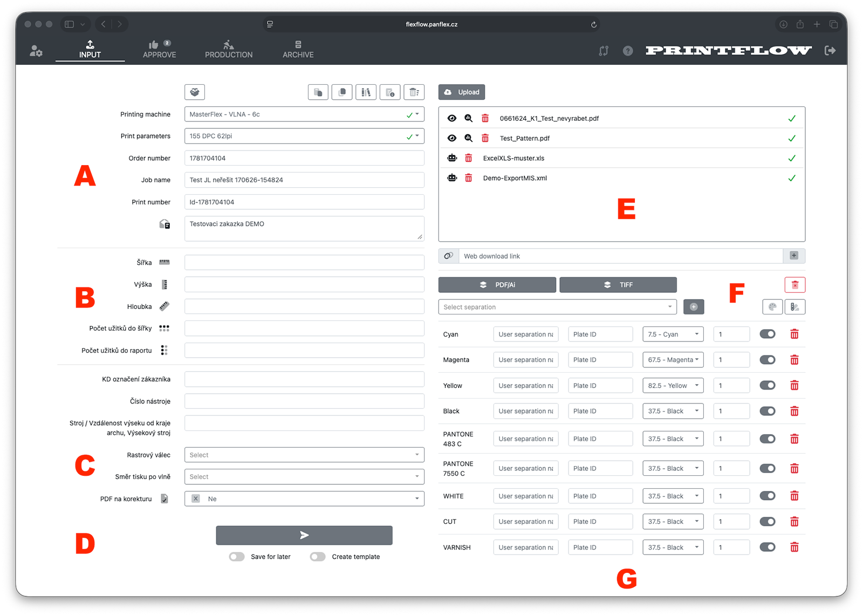Open the help question mark icon
The height and width of the screenshot is (616, 863).
click(628, 51)
